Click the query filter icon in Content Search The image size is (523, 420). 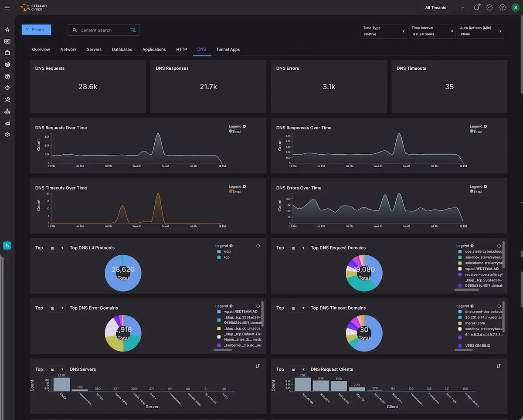coord(133,30)
